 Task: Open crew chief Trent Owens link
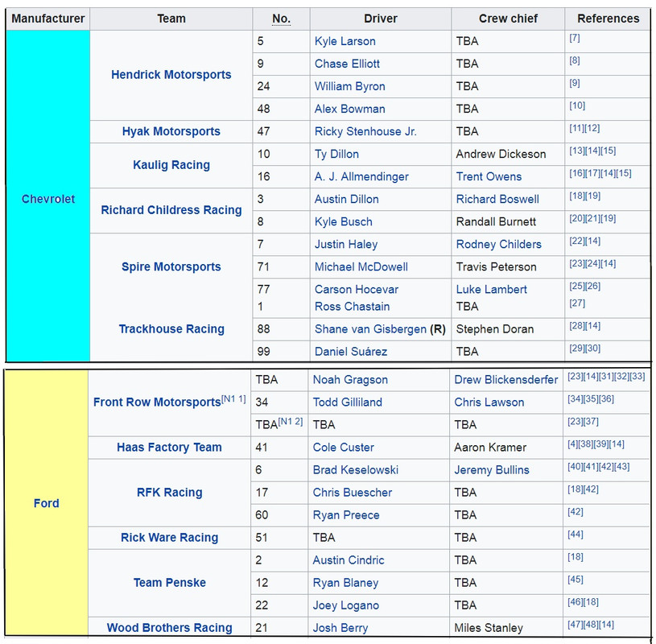(489, 177)
